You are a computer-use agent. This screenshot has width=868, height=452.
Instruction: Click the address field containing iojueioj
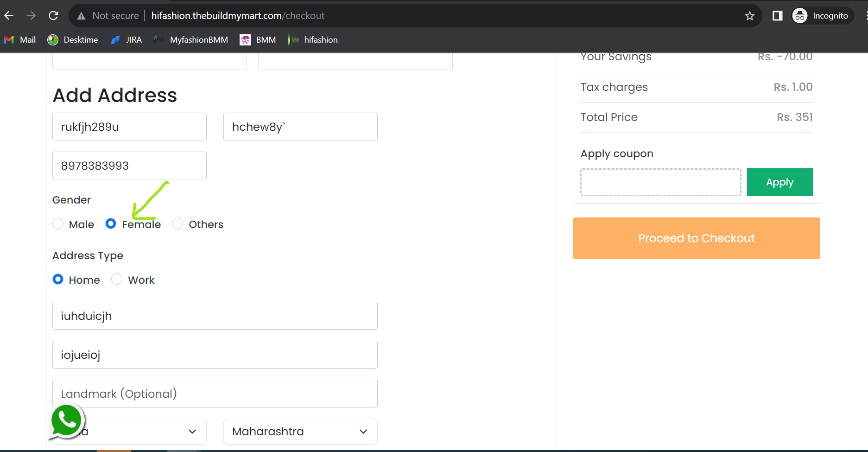tap(215, 355)
